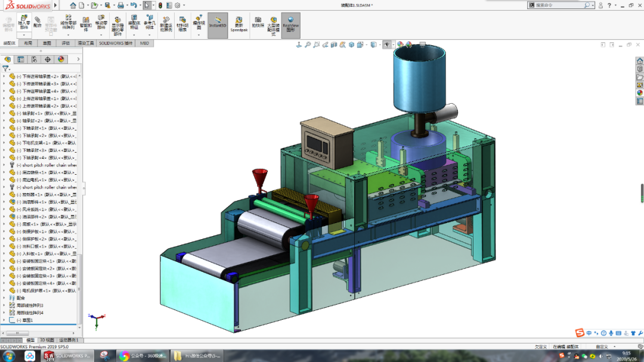Click the Smart Fasteners (智能扣件) tool
This screenshot has width=644, height=362.
coord(86,24)
